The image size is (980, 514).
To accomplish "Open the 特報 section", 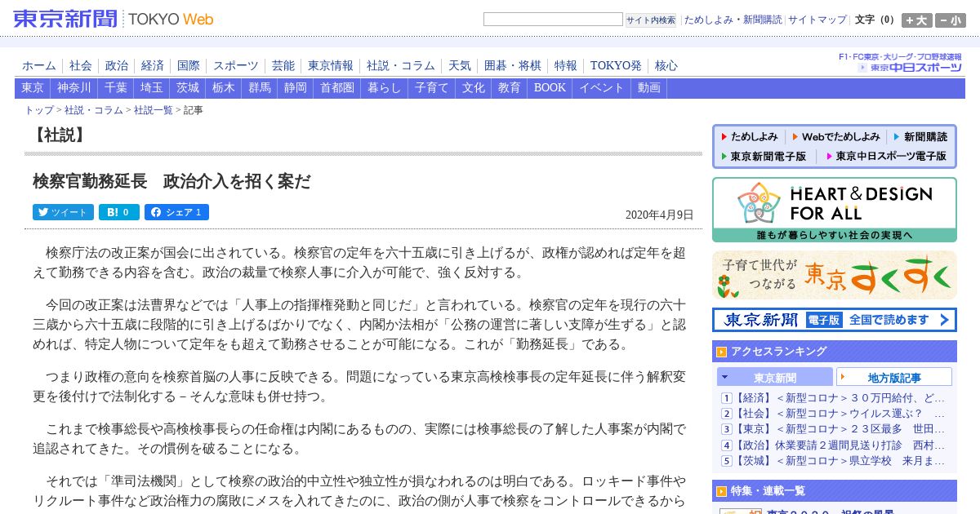I will click(x=566, y=66).
